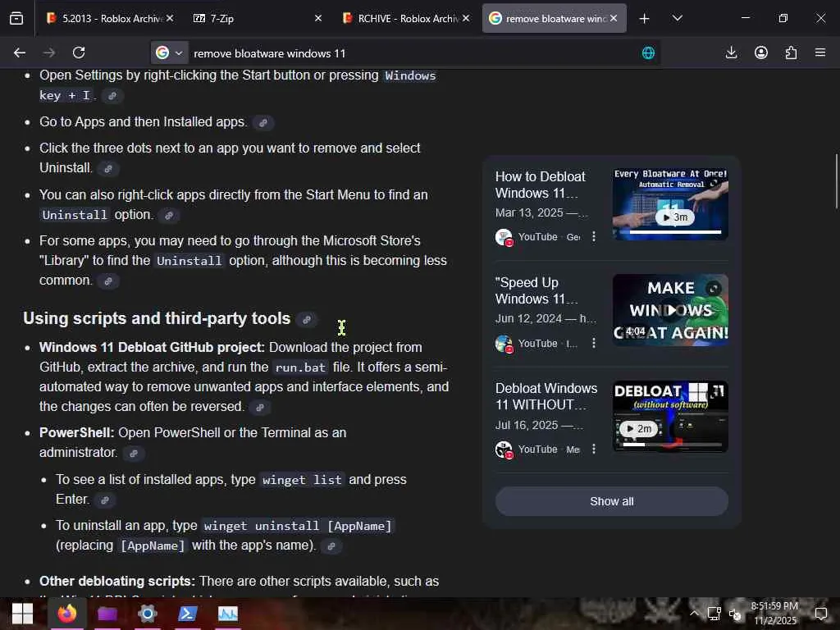This screenshot has width=840, height=630.
Task: Open source link after Installed apps bullet
Action: coord(263,123)
